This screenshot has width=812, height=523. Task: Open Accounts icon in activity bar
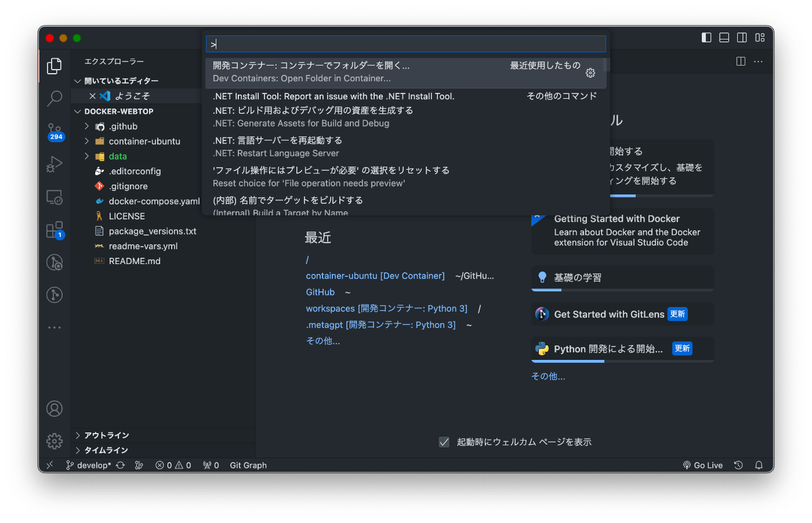point(55,409)
